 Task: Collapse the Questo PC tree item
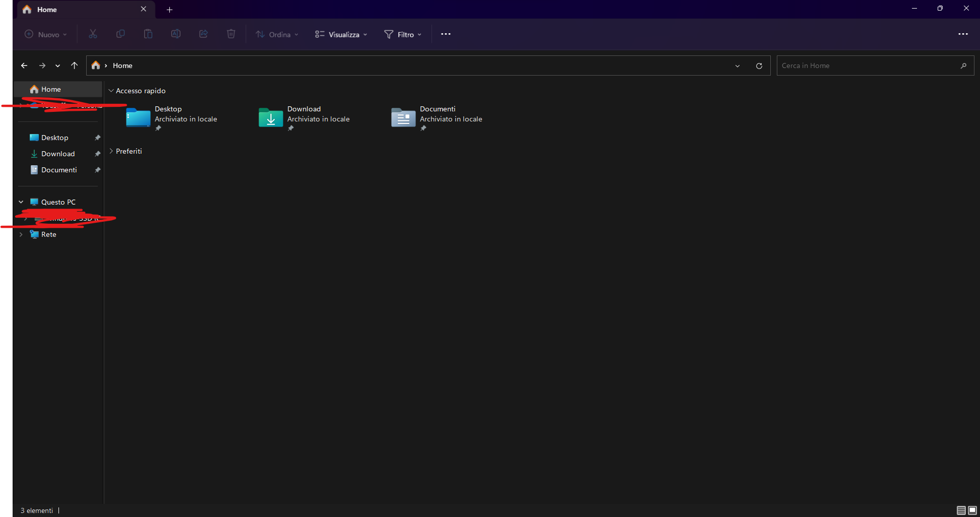(x=21, y=202)
